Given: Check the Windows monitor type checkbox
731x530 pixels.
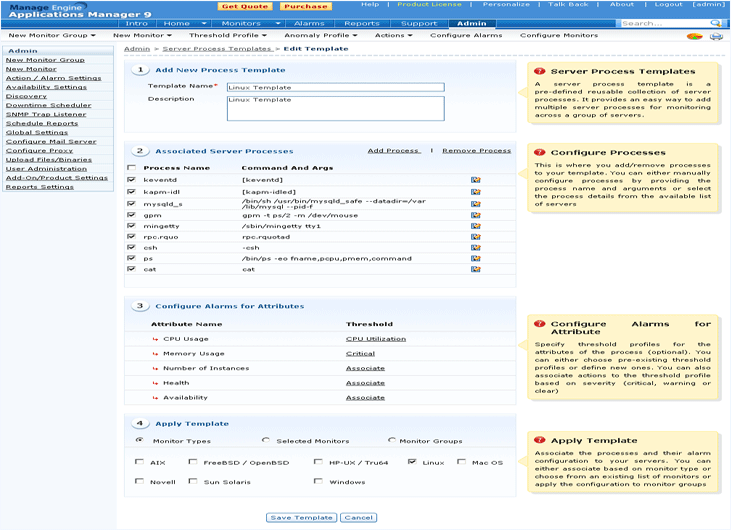Looking at the screenshot, I should pyautogui.click(x=318, y=481).
